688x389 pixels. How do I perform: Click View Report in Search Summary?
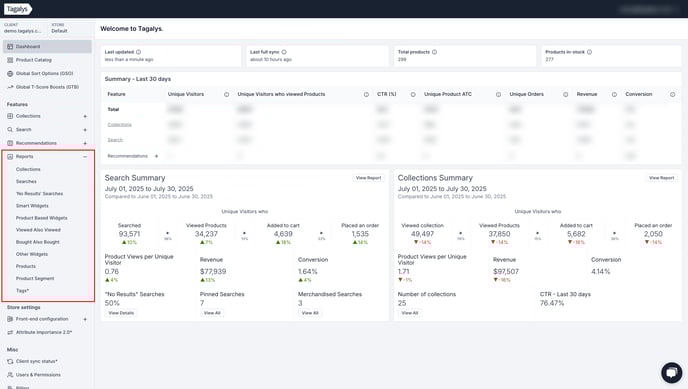(x=369, y=178)
